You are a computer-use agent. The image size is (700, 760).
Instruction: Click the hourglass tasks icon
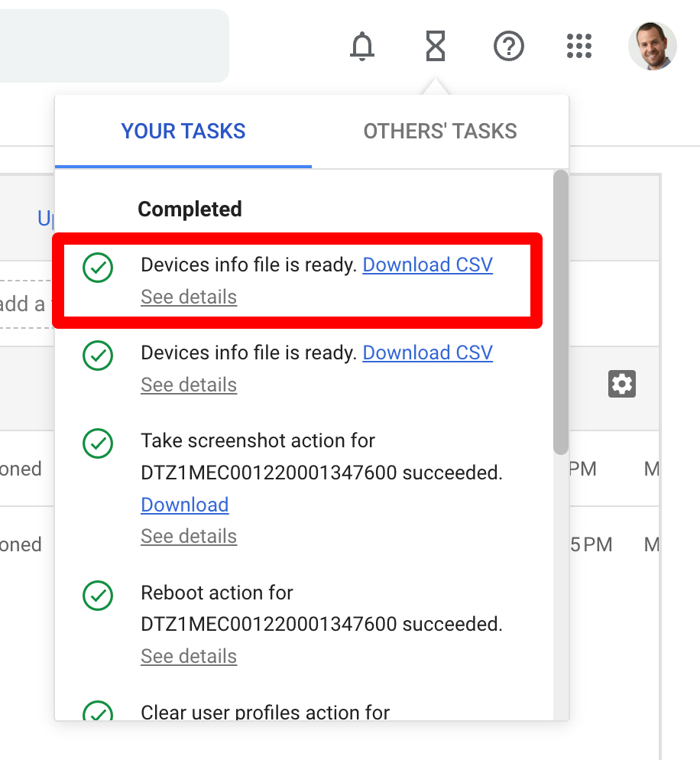tap(435, 47)
